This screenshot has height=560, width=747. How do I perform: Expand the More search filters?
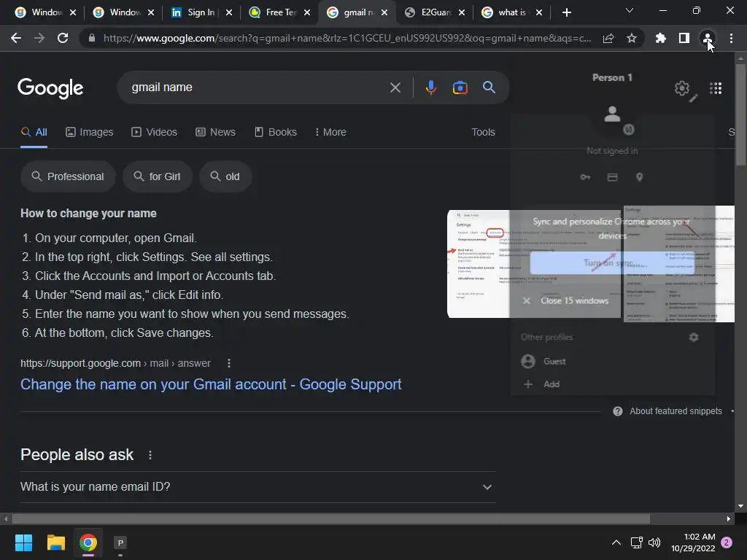point(330,132)
